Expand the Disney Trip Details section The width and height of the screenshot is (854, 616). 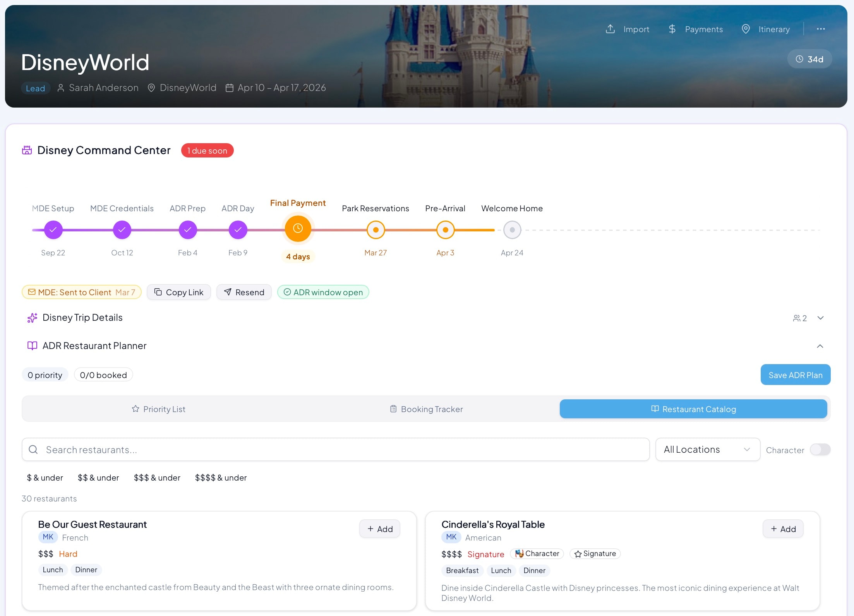click(x=820, y=318)
